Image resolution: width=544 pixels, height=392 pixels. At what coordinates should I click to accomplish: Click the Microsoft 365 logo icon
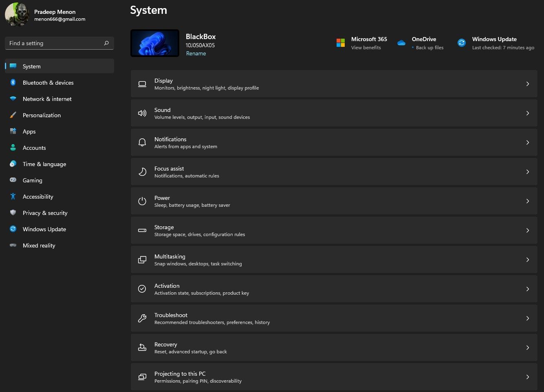tap(341, 43)
